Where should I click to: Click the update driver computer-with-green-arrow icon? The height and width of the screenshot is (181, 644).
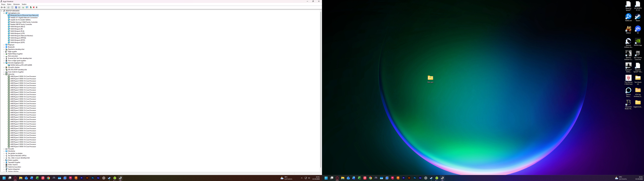tap(31, 7)
